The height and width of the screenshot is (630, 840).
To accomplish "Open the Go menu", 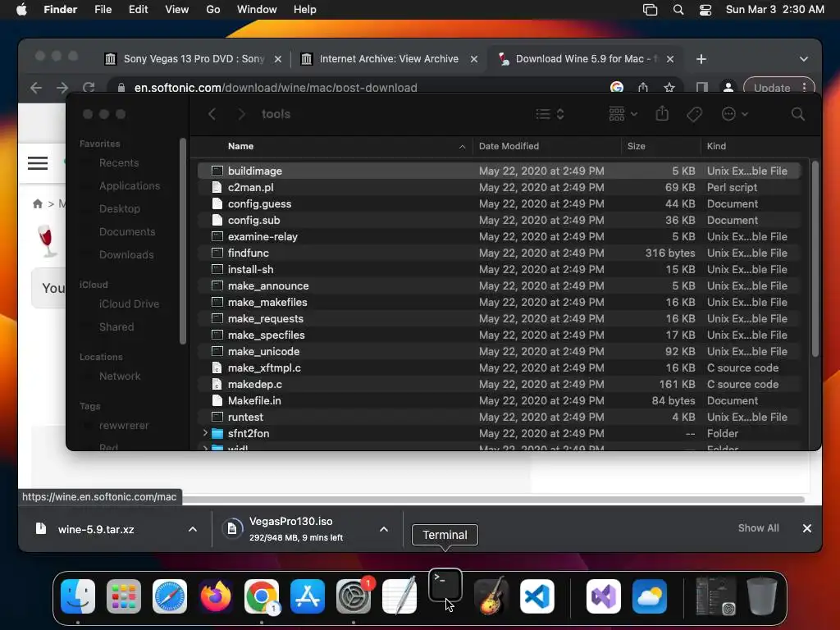I will [x=213, y=10].
